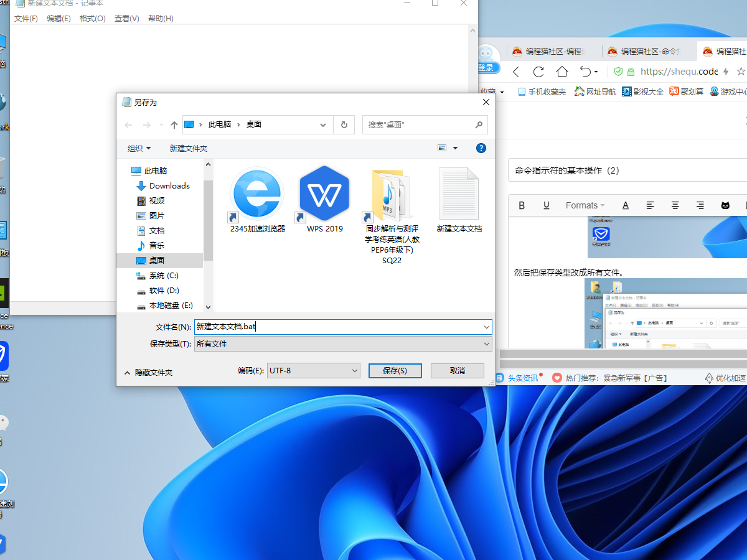The height and width of the screenshot is (560, 747).
Task: Select Downloads in the navigation tree
Action: click(x=163, y=185)
